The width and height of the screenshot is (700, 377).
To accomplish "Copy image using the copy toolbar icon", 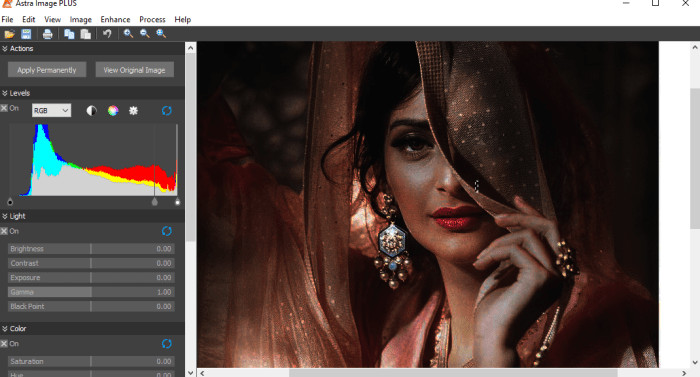I will click(x=69, y=34).
